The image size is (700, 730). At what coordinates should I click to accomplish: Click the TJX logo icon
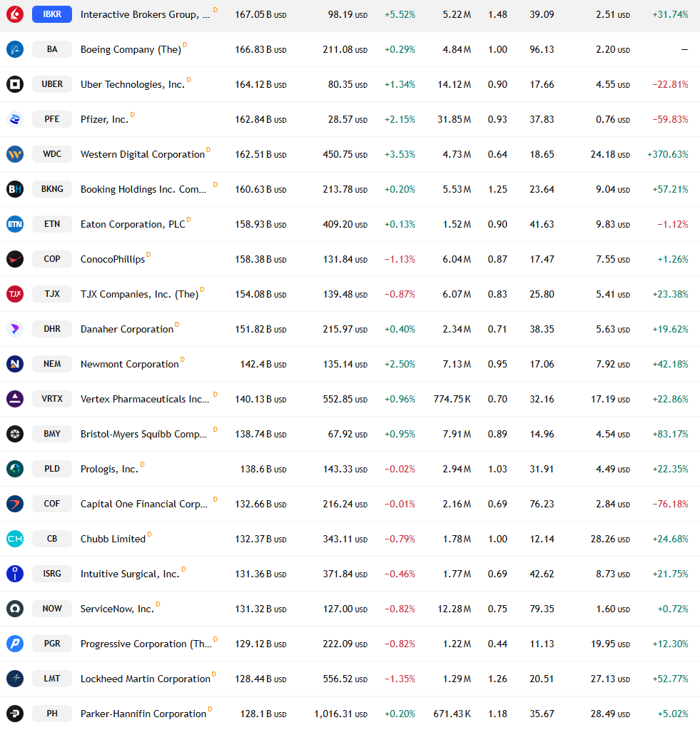point(15,294)
